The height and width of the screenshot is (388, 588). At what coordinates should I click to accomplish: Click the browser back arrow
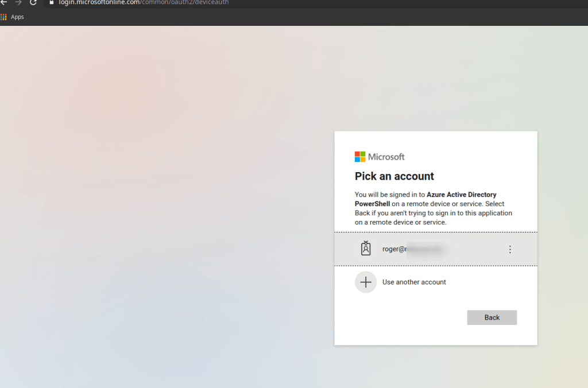click(3, 2)
